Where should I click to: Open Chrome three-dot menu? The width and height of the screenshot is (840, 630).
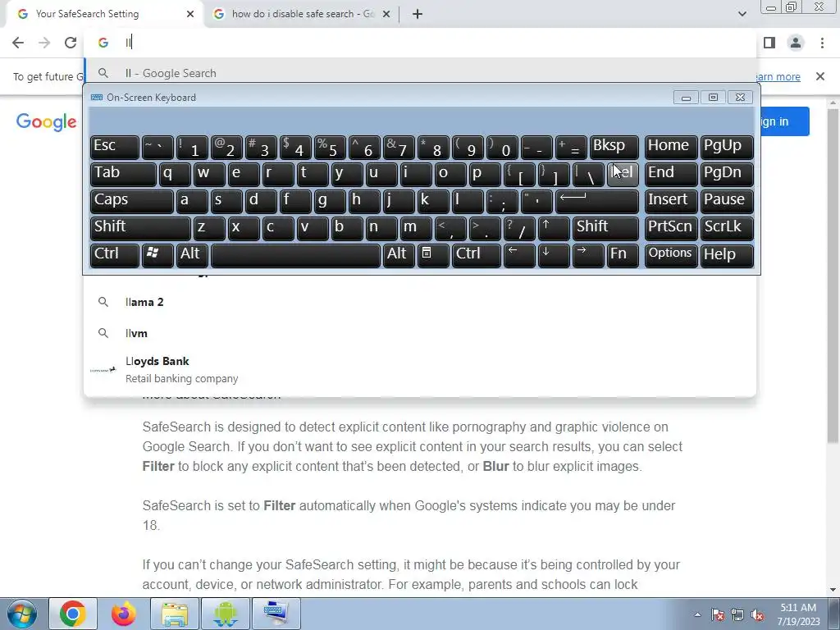coord(822,43)
